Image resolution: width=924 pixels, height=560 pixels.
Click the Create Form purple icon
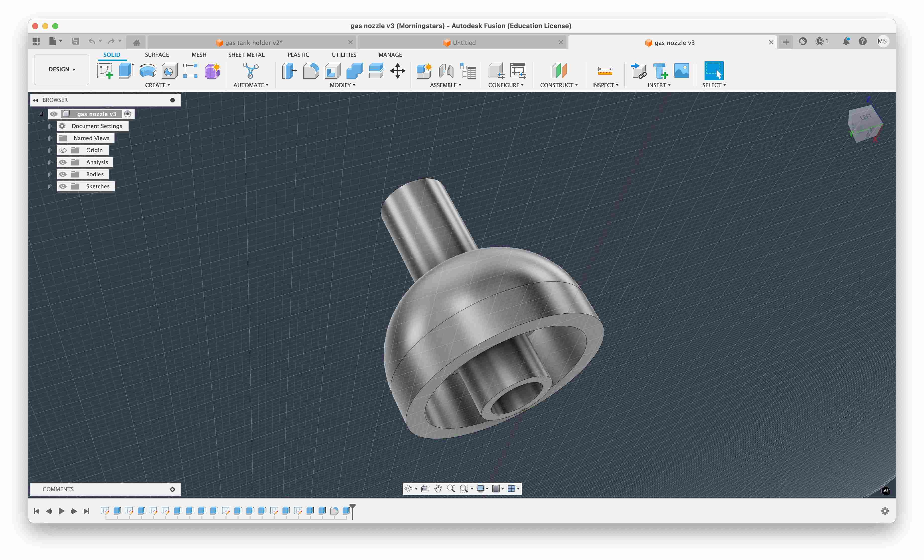tap(212, 71)
